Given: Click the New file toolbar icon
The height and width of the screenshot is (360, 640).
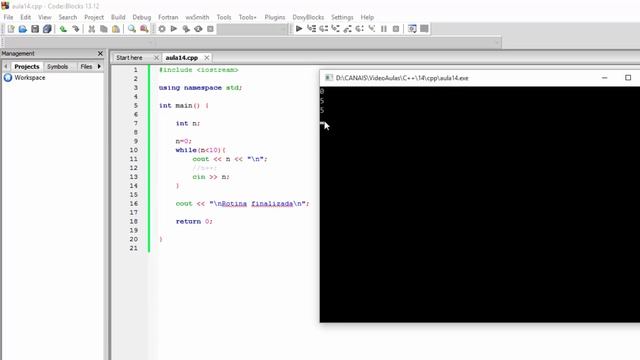Looking at the screenshot, I should coord(11,29).
